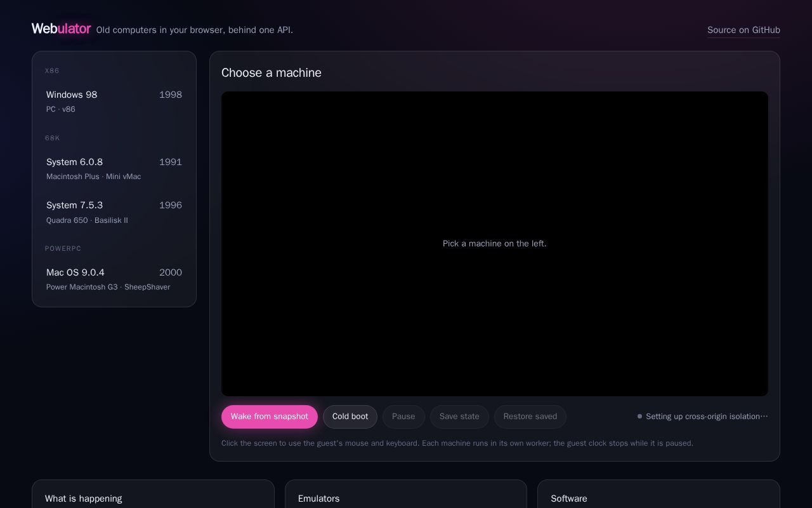
Task: Click the hint text about guest's mouse and keyboard
Action: [x=457, y=443]
